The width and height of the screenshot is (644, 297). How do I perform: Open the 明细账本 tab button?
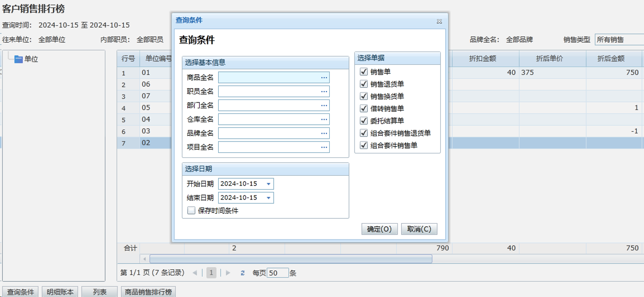(60, 292)
